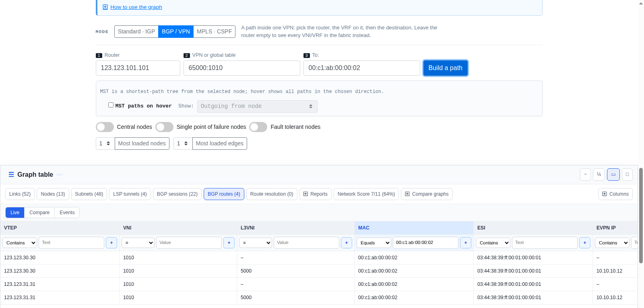Image resolution: width=644 pixels, height=308 pixels.
Task: Click the page vertical scrollbar thumb
Action: point(641,215)
